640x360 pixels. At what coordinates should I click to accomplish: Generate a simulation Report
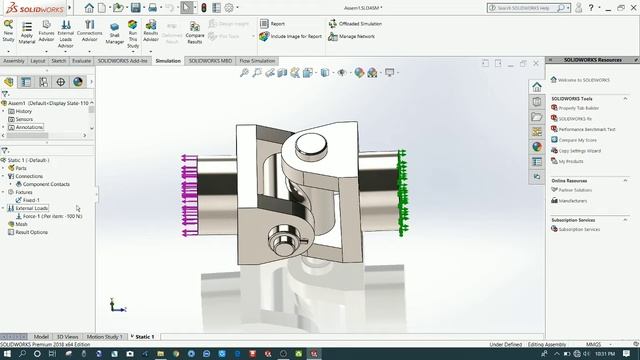click(272, 24)
